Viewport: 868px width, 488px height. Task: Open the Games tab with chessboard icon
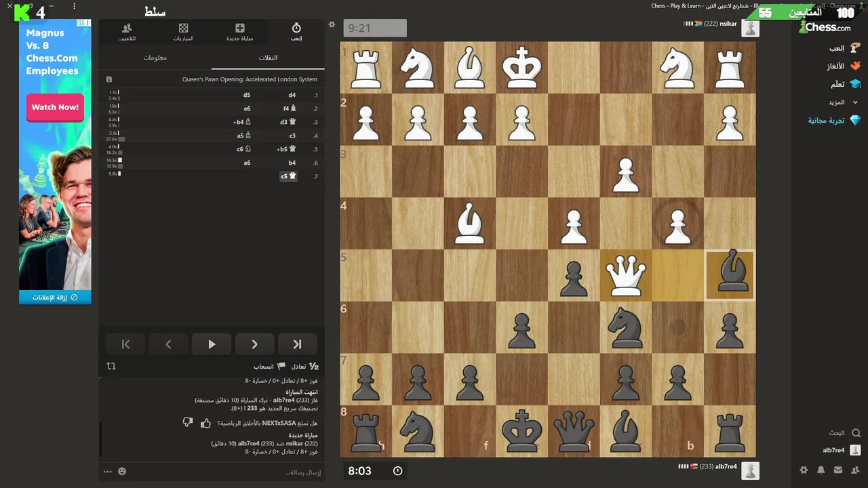[183, 32]
